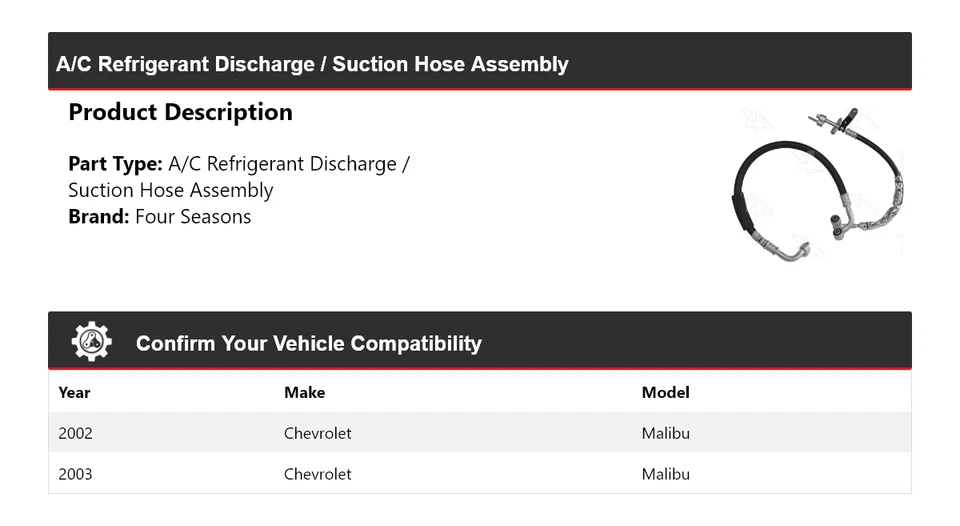This screenshot has width=960, height=526.
Task: Click the 2003 year cell
Action: click(75, 473)
